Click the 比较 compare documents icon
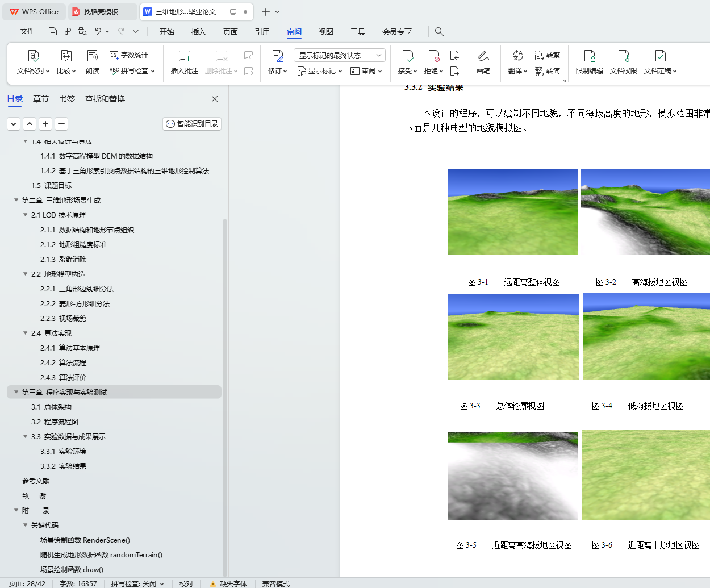This screenshot has width=710, height=588. pos(66,56)
